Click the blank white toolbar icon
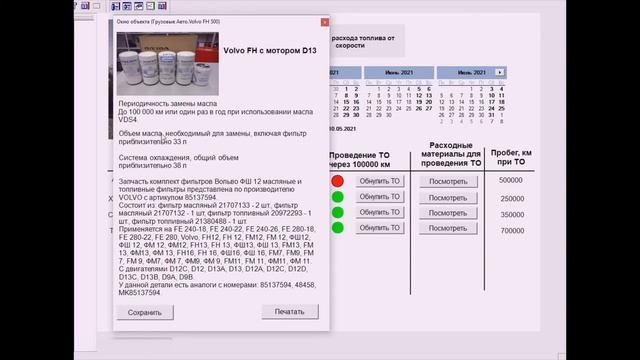The image size is (640, 360). 96,6
